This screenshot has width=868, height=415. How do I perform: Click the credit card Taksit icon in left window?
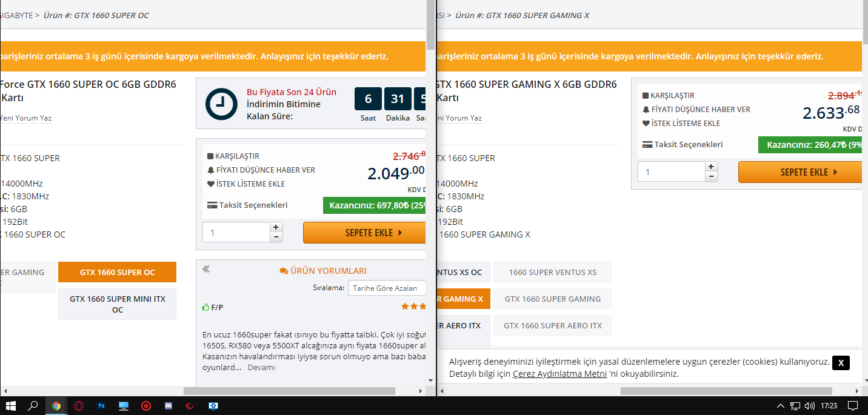pos(212,205)
